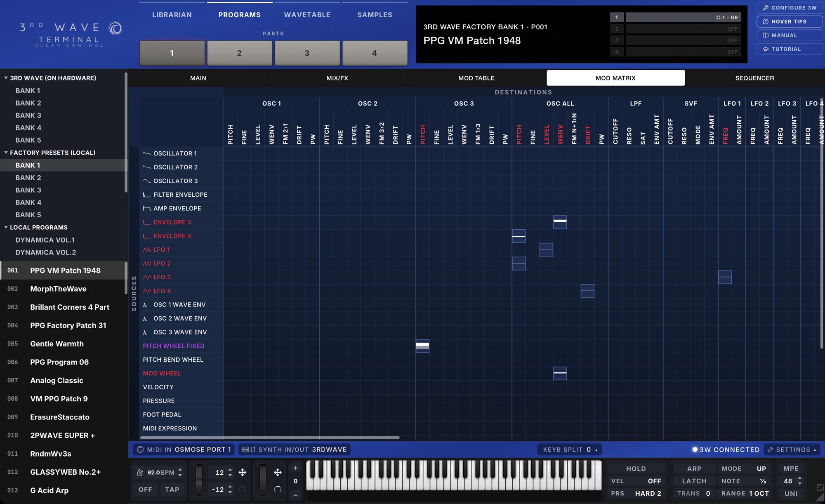This screenshot has height=504, width=825.
Task: Collapse the FACTORY PRESETS (LOCAL) tree
Action: point(6,153)
